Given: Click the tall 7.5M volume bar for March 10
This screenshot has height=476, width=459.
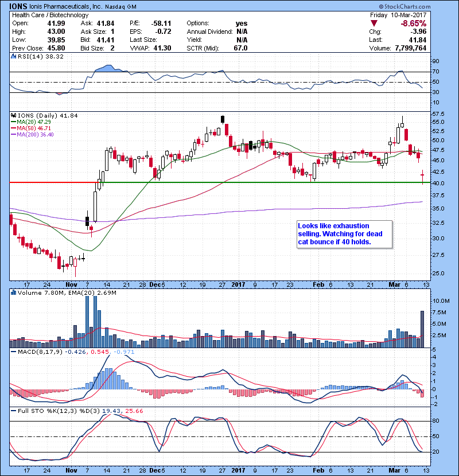Looking at the screenshot, I should (422, 329).
